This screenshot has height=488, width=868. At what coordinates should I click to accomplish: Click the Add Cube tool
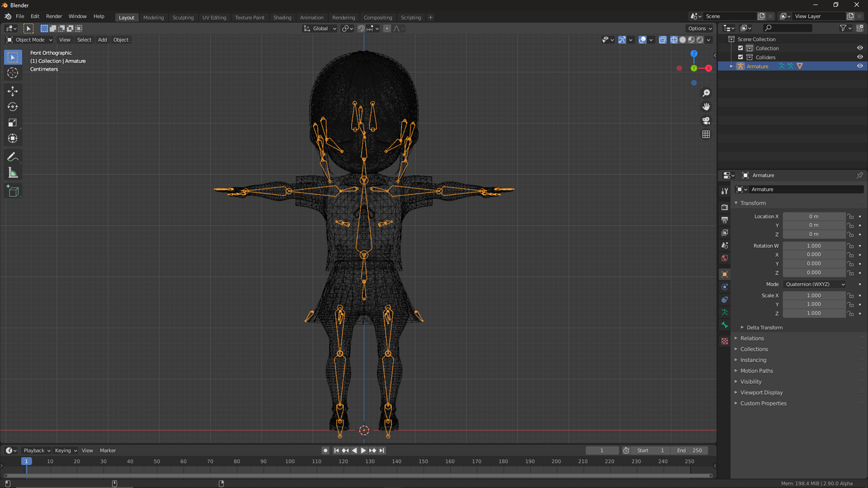click(13, 191)
